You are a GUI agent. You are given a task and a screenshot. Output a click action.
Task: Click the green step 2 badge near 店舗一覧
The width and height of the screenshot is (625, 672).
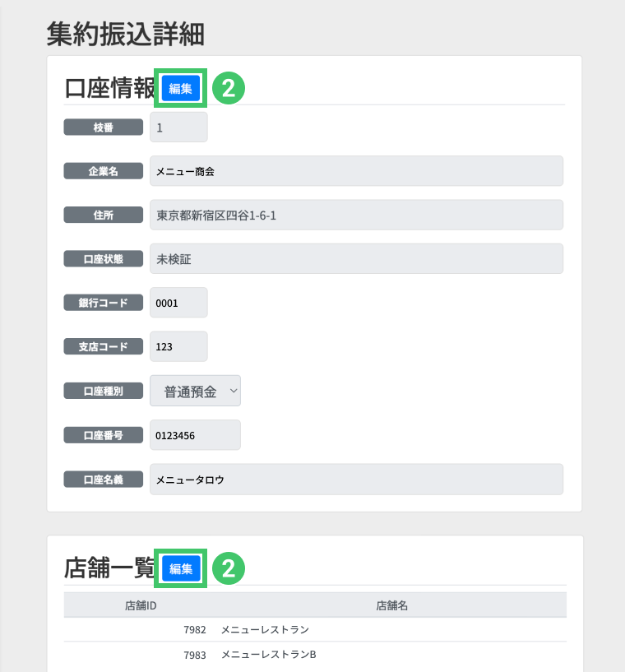click(229, 568)
